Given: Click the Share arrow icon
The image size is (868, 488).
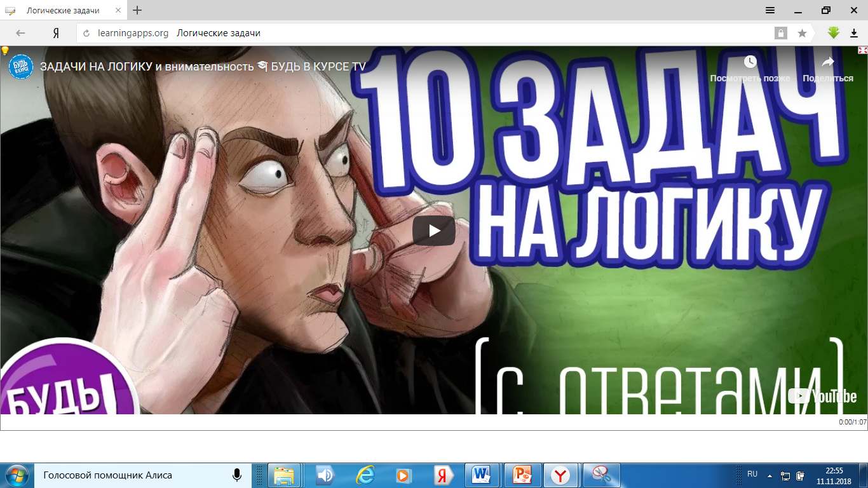Looking at the screenshot, I should point(827,62).
